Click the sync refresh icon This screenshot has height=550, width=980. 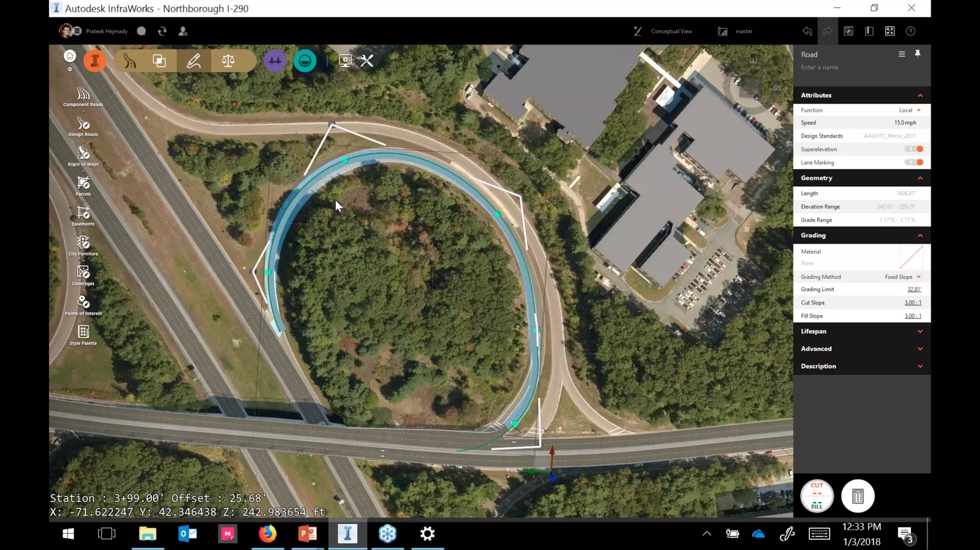point(162,31)
